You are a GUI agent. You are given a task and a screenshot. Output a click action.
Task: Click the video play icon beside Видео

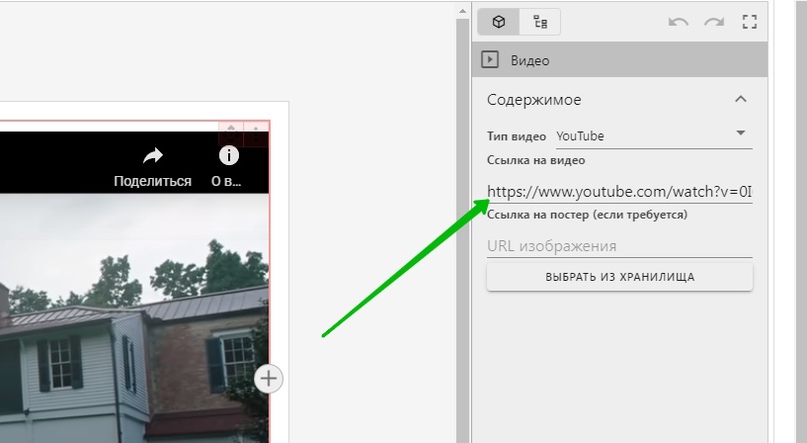(490, 60)
